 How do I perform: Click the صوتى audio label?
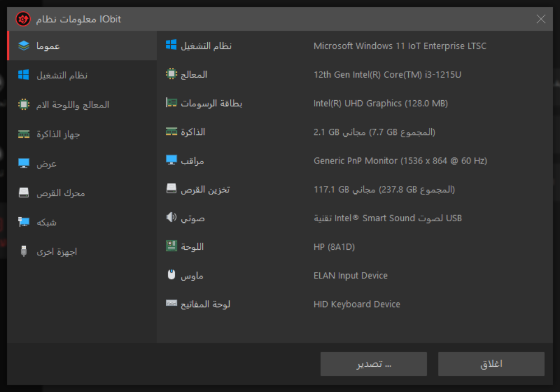pyautogui.click(x=193, y=218)
